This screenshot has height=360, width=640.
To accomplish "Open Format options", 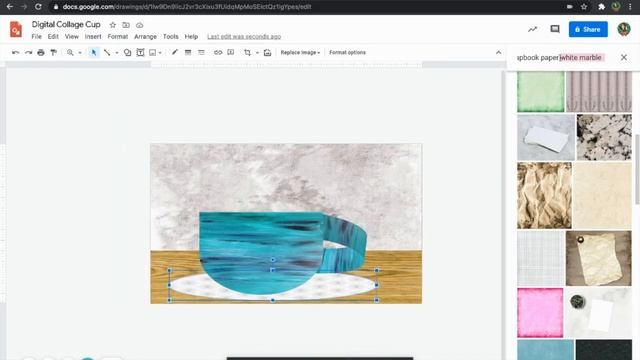I will pos(347,53).
